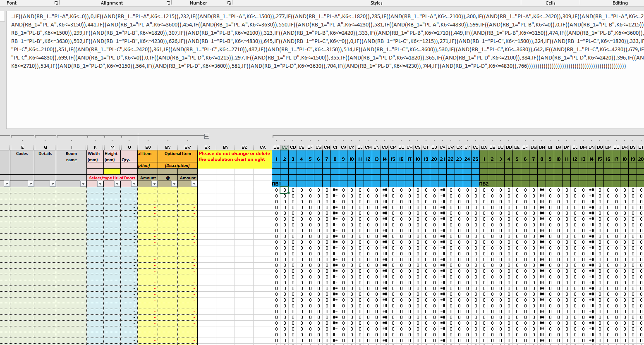Screen dimensions: 644x345
Task: Collapse the column group with minus button
Action: click(207, 136)
